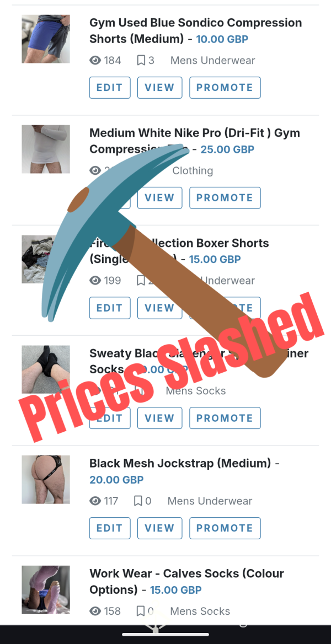Click eye icon on Black Mesh Jockstrap listing
This screenshot has height=644, width=331.
tap(95, 501)
